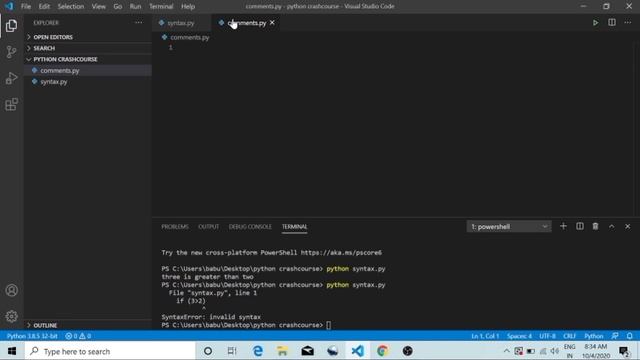Kill terminal with trash icon
Image resolution: width=640 pixels, height=360 pixels.
click(x=596, y=226)
